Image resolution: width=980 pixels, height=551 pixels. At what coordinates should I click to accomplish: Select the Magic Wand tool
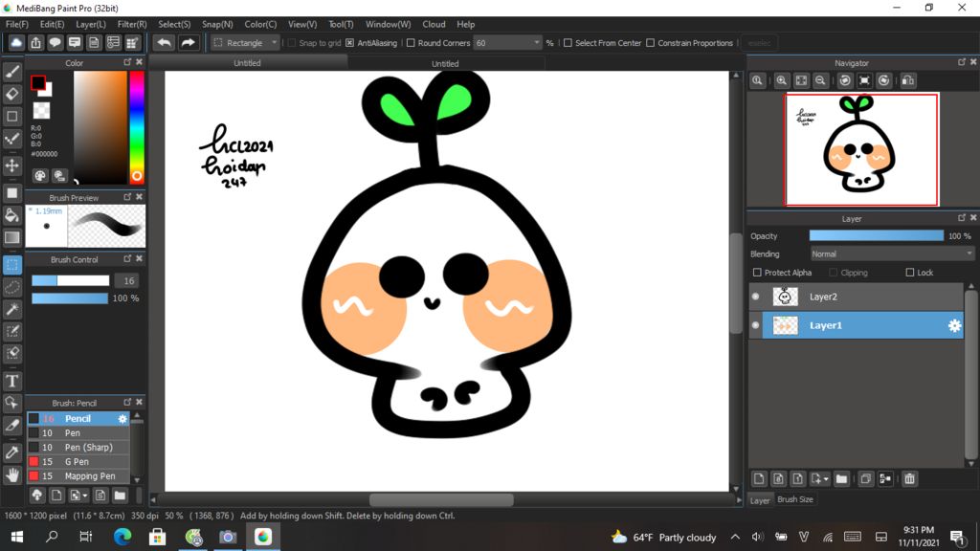(11, 310)
